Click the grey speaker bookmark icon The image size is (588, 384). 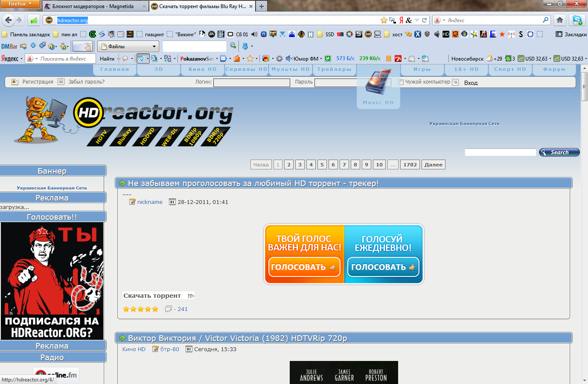(437, 34)
